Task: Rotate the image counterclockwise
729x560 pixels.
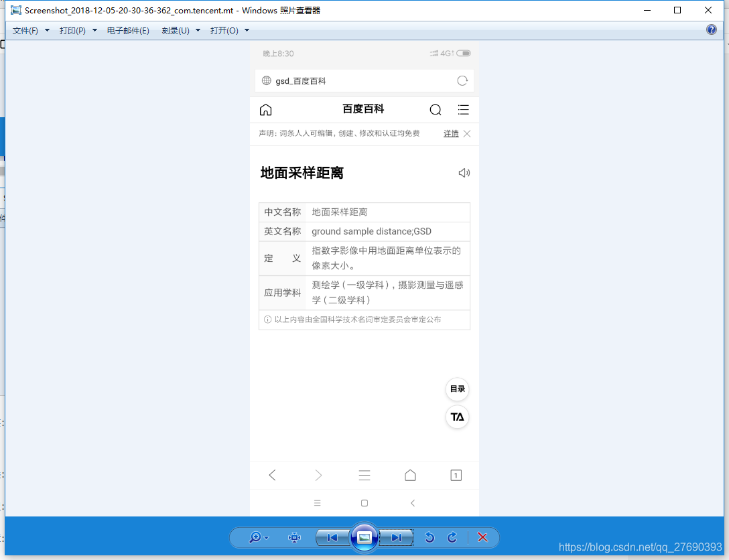Action: pyautogui.click(x=429, y=538)
